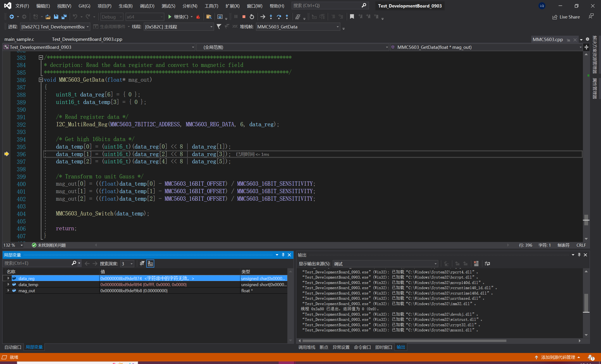Show next statement arrow

click(263, 17)
